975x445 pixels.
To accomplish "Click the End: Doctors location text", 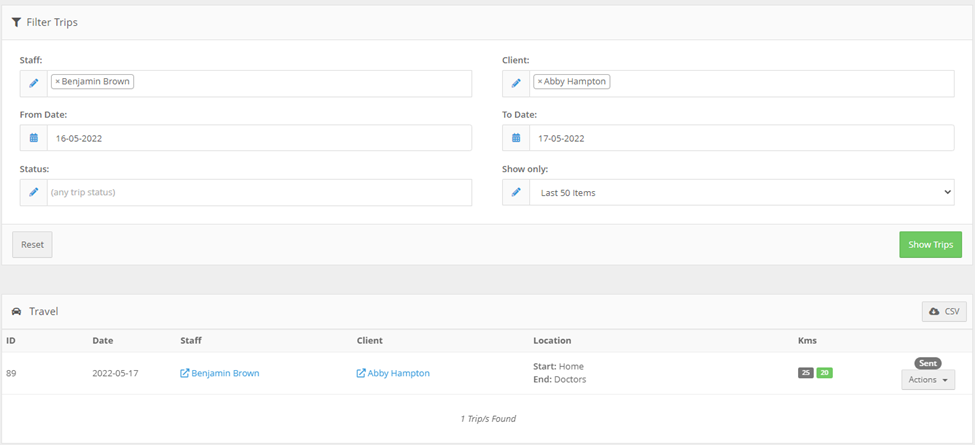I will [x=560, y=379].
